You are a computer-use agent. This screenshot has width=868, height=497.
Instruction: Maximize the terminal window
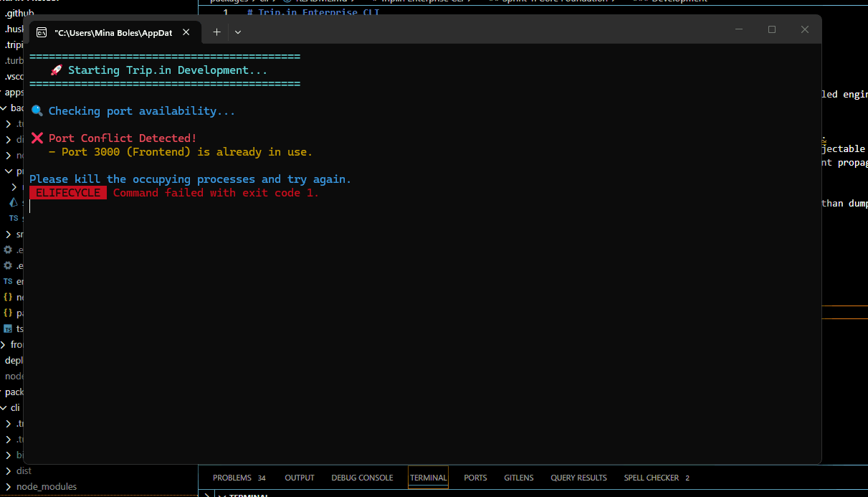pyautogui.click(x=772, y=29)
